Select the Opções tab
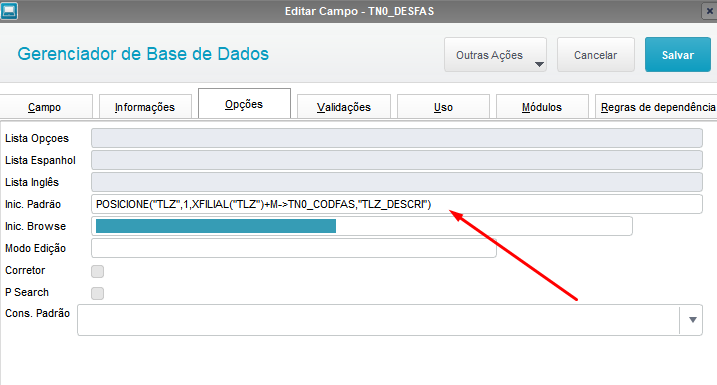This screenshot has height=385, width=717. [x=244, y=104]
